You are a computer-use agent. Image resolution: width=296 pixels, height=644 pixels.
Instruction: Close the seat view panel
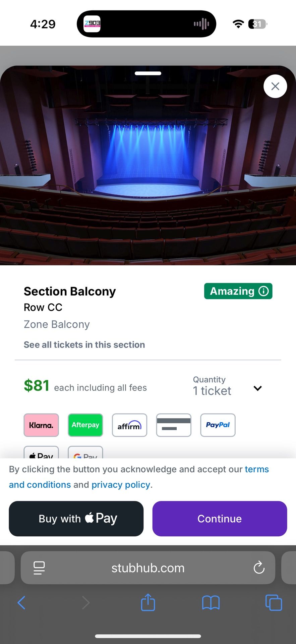[x=275, y=86]
